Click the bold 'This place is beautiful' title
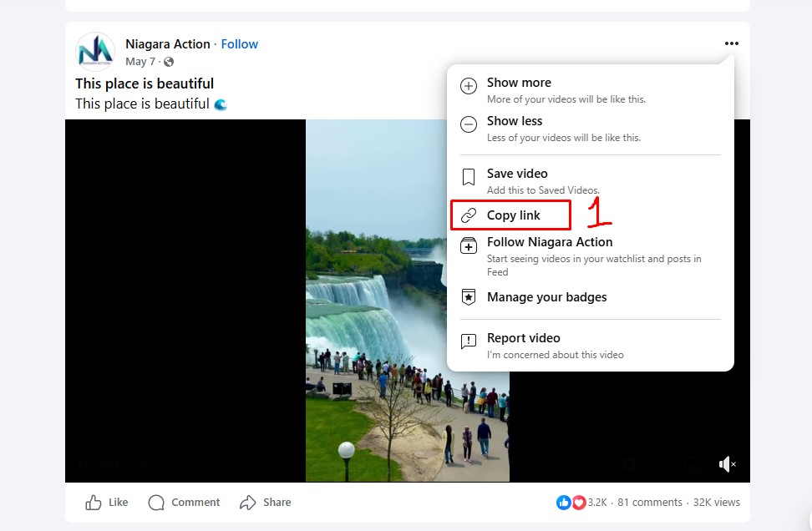The width and height of the screenshot is (812, 531). (145, 83)
